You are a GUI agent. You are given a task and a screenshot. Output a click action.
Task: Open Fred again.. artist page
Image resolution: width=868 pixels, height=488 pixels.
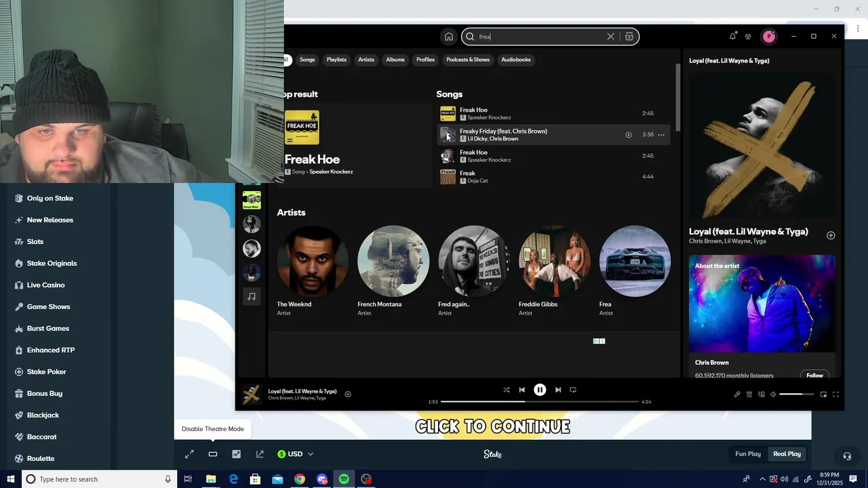[474, 271]
